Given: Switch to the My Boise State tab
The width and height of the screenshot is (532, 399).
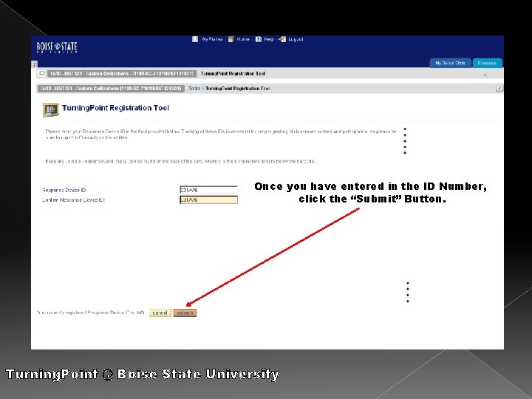Looking at the screenshot, I should (x=450, y=63).
